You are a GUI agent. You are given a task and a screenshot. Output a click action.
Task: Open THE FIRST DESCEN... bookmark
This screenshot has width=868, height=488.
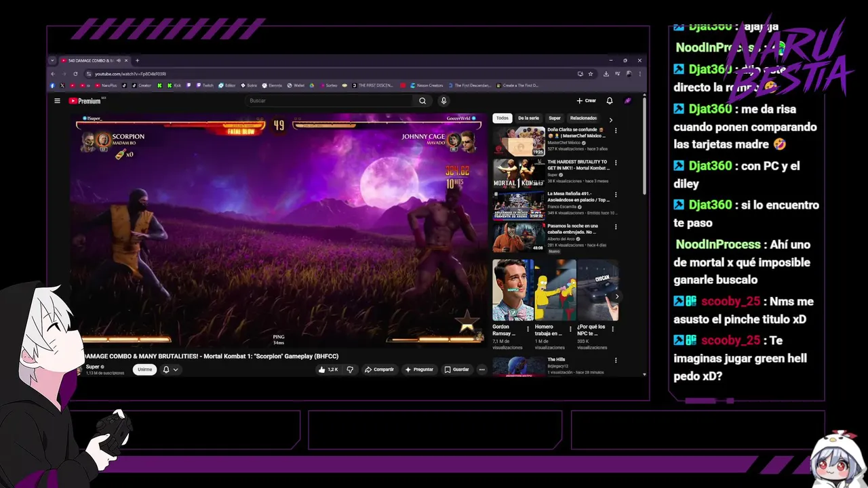[x=374, y=85]
